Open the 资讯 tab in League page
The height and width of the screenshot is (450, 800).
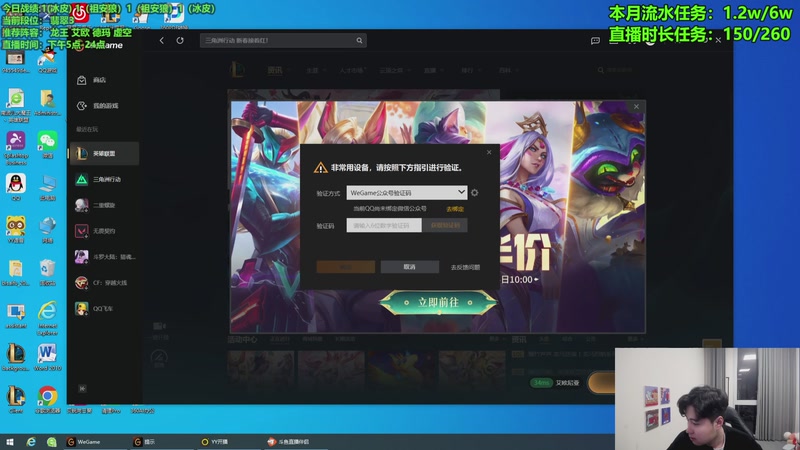pos(275,70)
